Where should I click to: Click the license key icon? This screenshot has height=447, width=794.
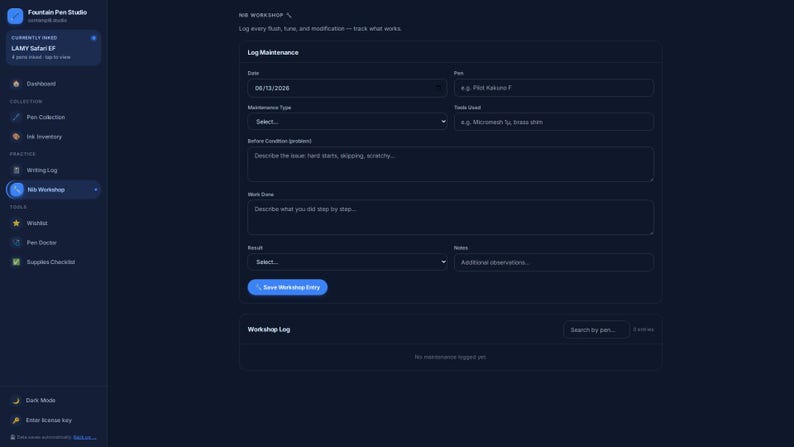[x=16, y=420]
